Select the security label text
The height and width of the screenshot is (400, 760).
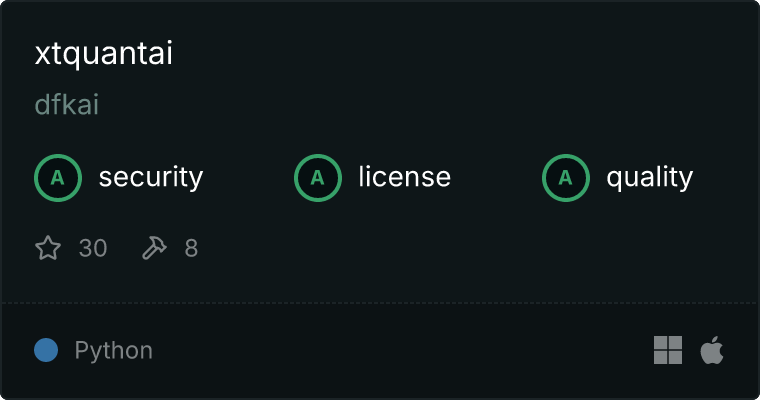151,177
